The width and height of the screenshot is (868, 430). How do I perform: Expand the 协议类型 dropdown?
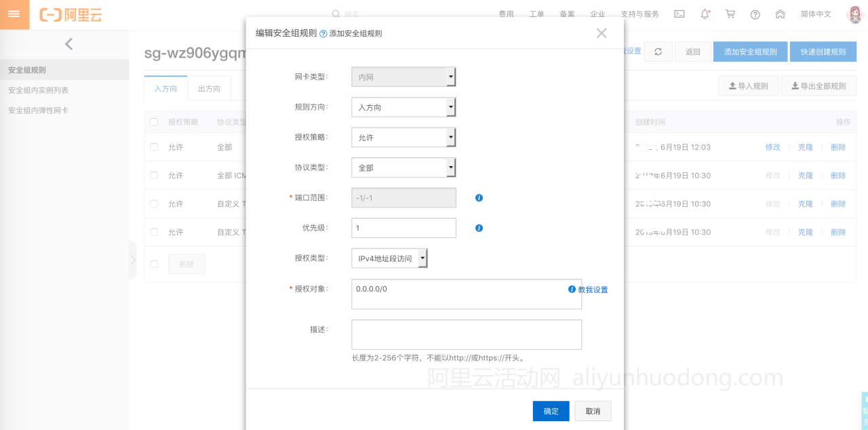pos(403,168)
